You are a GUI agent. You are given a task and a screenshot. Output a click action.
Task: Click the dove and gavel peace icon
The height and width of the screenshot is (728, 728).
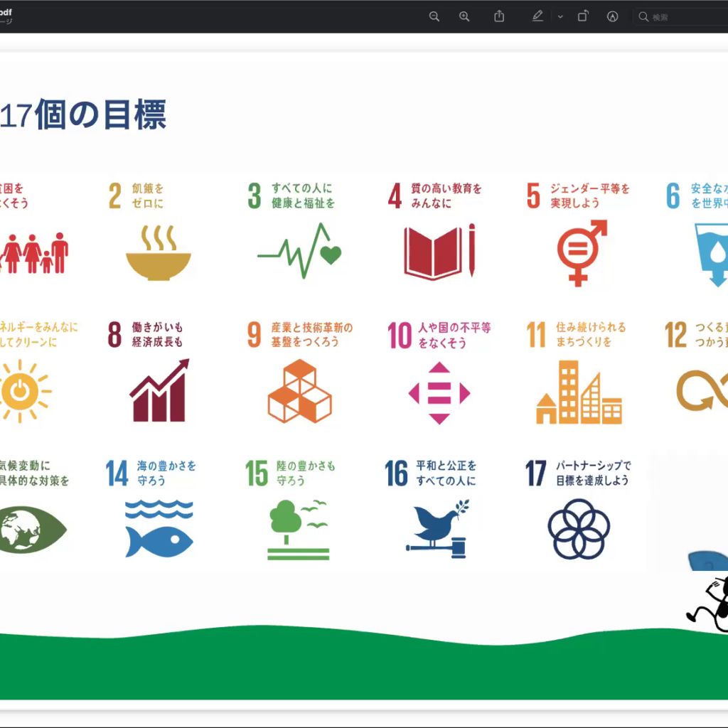(438, 529)
